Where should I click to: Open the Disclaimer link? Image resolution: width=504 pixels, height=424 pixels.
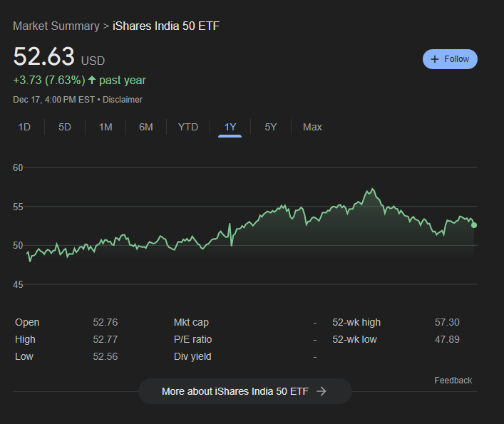tap(123, 100)
